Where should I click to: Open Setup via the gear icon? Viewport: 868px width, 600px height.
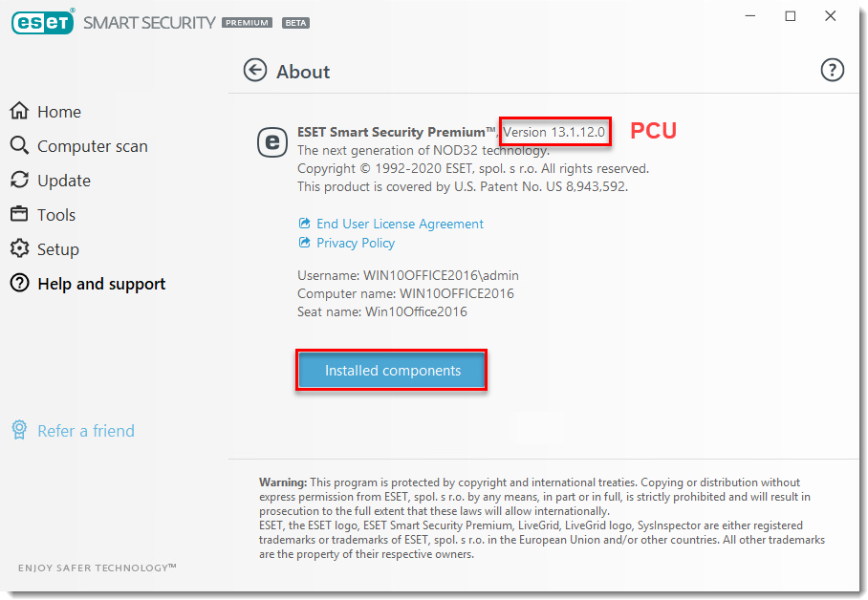18,248
